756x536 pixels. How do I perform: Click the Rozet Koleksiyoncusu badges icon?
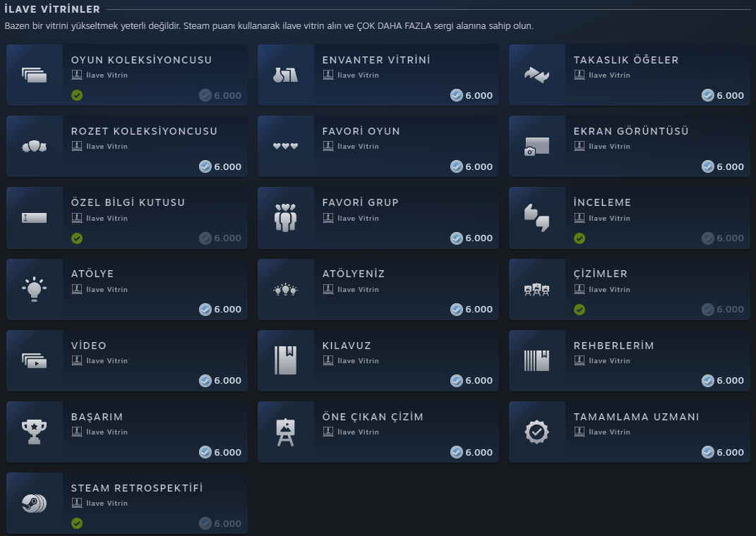34,147
